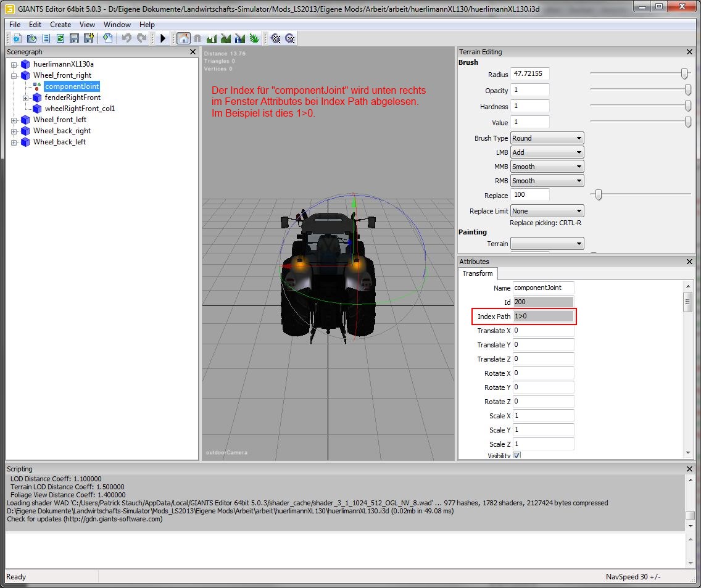Close the Terrain Editing panel
This screenshot has width=701, height=588.
[690, 52]
